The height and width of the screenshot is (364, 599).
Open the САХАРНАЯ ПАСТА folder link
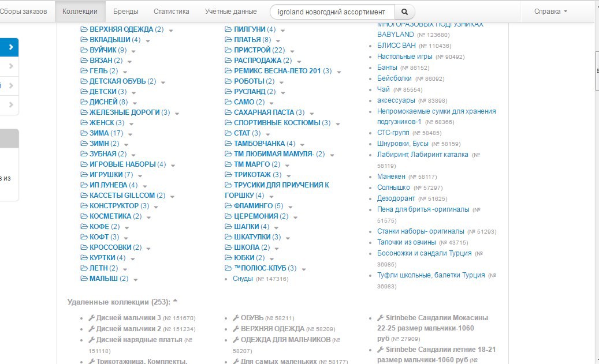[264, 112]
